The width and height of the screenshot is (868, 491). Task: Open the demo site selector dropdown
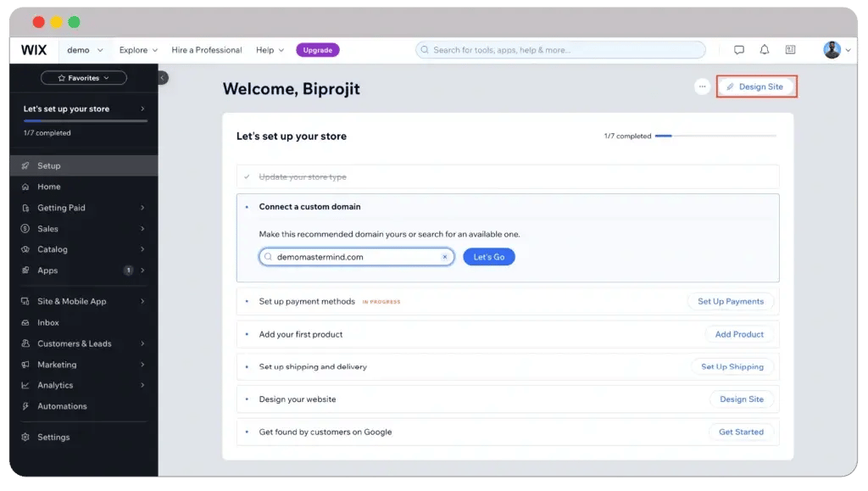coord(85,50)
